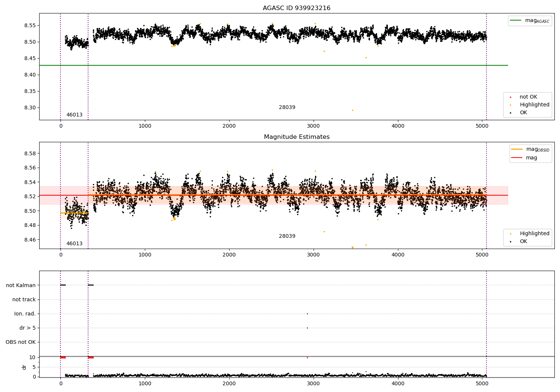Click the 5 tick on the dr axis

pyautogui.click(x=34, y=367)
